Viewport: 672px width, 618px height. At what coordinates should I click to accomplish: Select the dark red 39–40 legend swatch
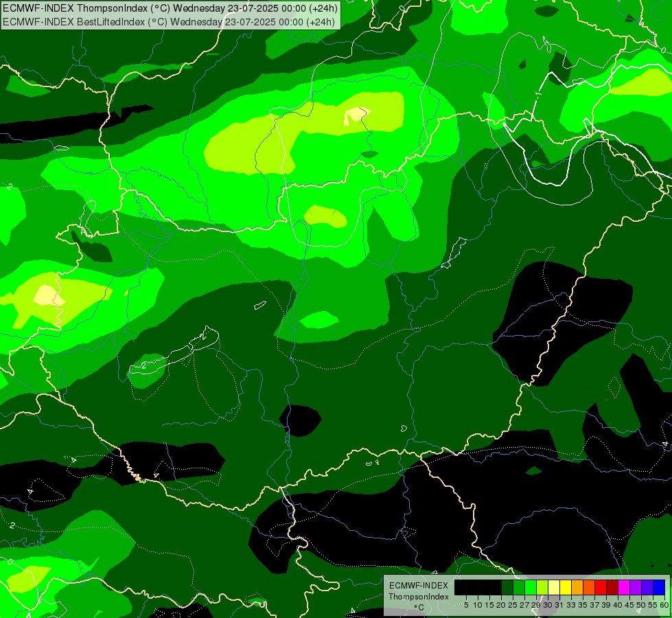612,587
